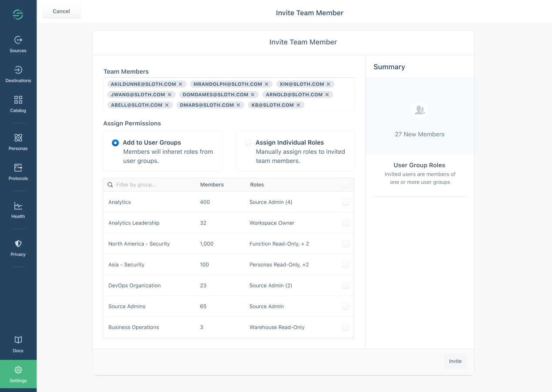Remove XIN@SLOTH.COM tag

coord(328,84)
